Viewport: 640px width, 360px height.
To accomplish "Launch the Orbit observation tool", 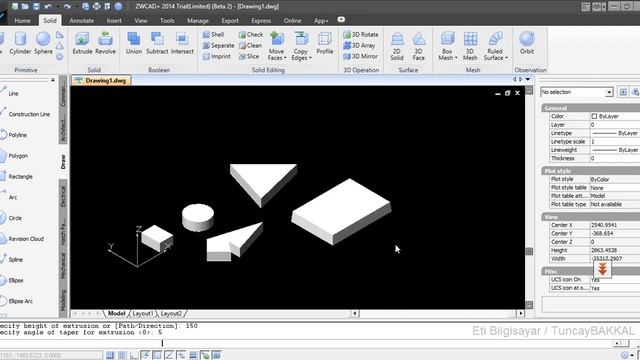I will click(x=527, y=43).
